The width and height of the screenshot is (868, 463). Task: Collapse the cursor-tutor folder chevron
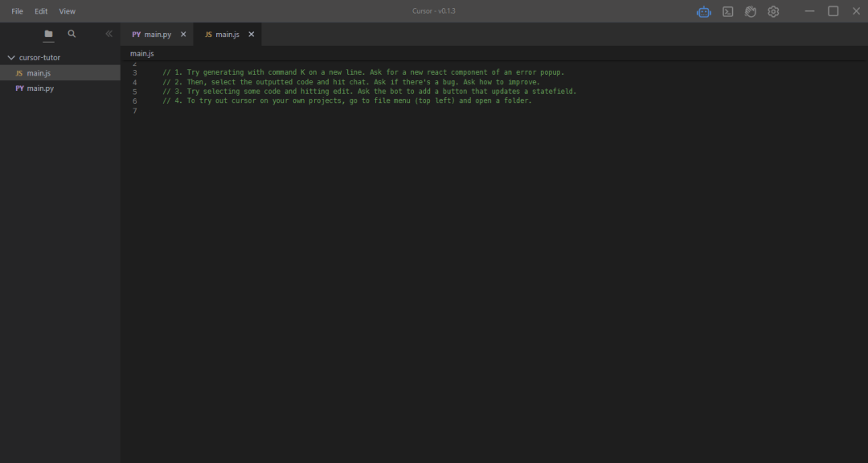pyautogui.click(x=11, y=58)
